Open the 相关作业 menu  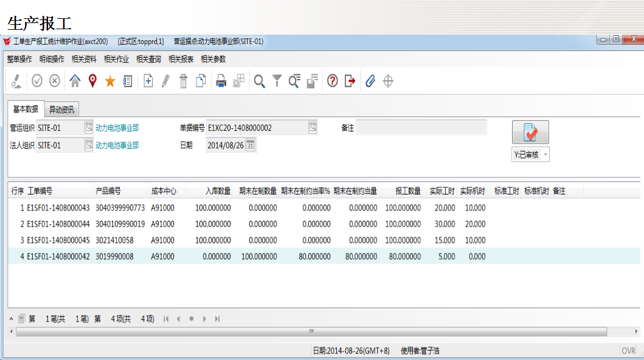116,59
